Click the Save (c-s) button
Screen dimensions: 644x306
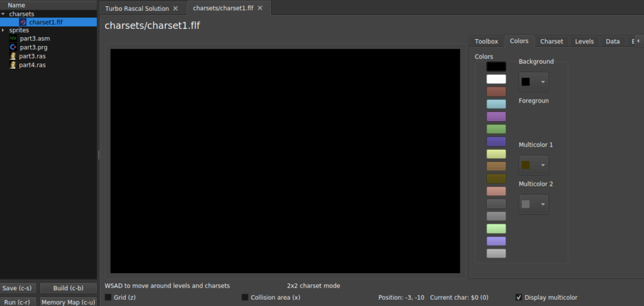tap(17, 288)
